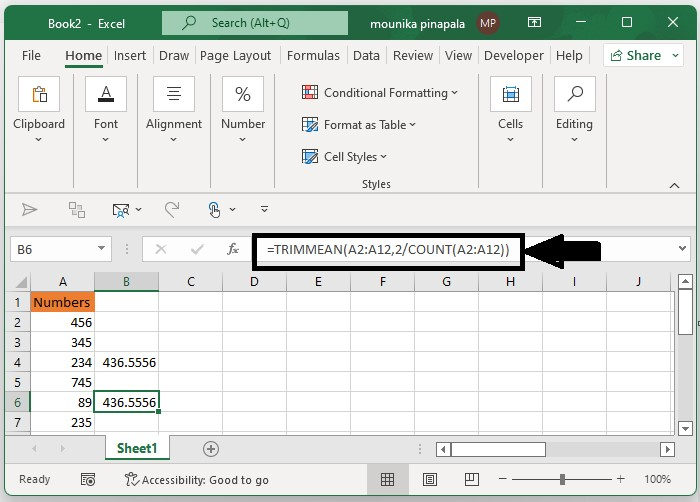Image resolution: width=700 pixels, height=502 pixels.
Task: Select cell containing 745
Action: (x=62, y=382)
